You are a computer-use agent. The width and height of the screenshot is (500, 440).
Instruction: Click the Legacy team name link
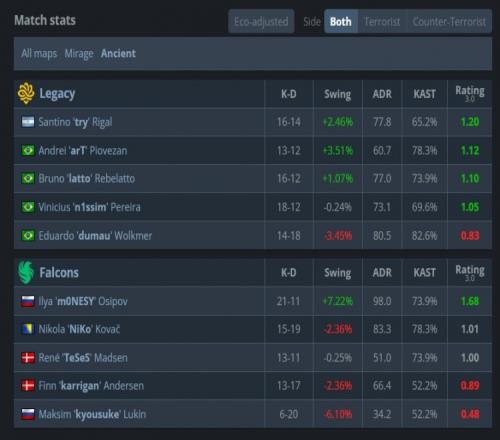point(57,94)
